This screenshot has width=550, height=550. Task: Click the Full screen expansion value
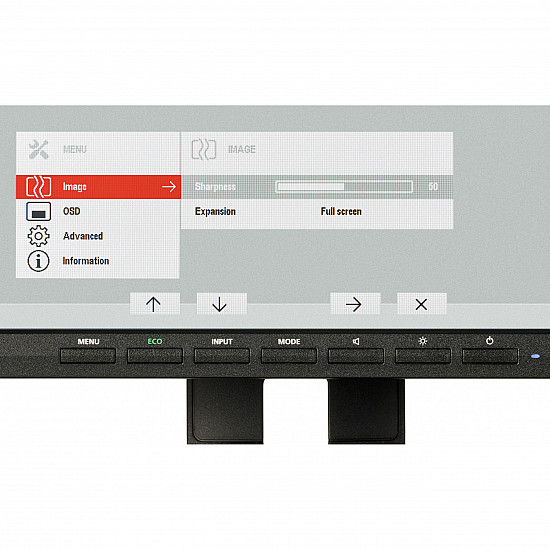pyautogui.click(x=341, y=212)
